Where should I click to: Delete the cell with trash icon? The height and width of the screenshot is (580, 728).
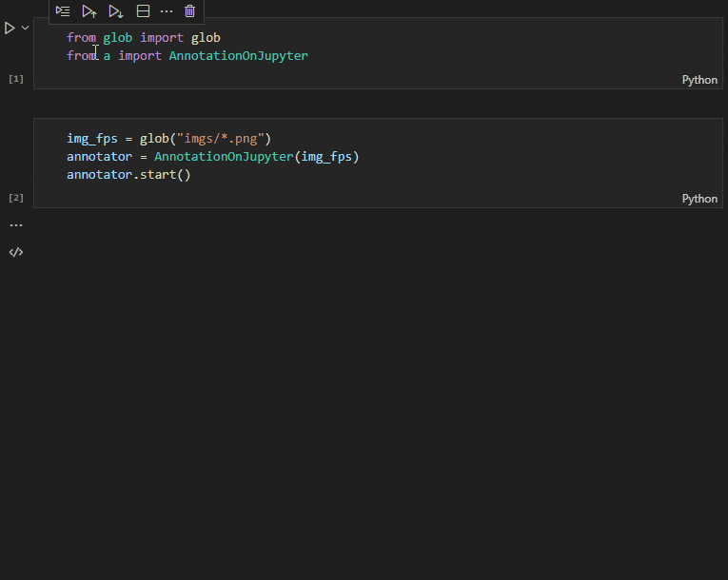[x=189, y=11]
